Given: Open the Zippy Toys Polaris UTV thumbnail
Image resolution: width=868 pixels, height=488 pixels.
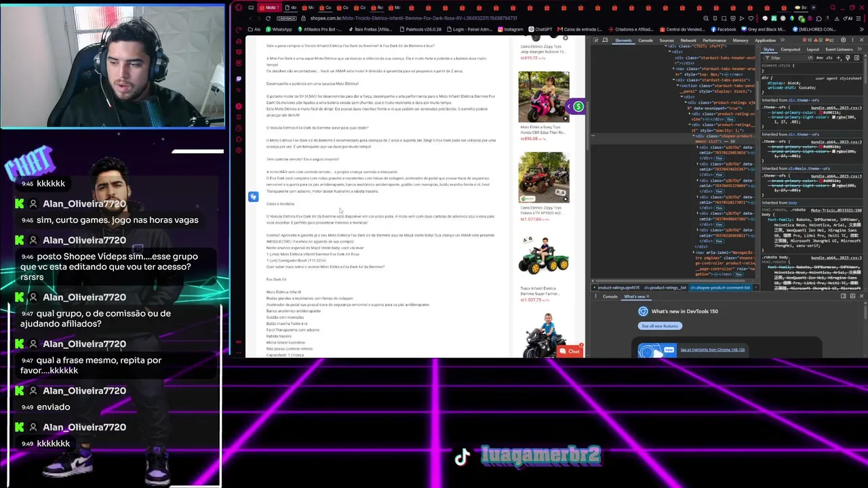Looking at the screenshot, I should [544, 177].
